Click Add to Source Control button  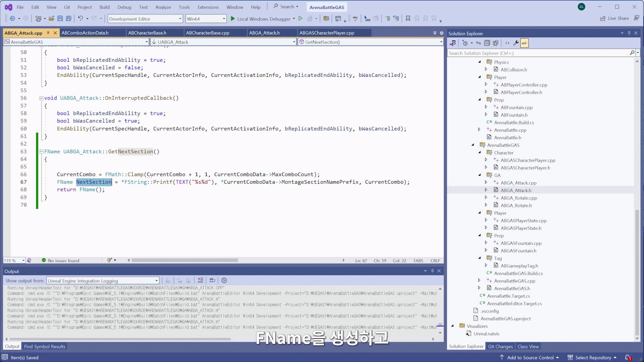coord(530,357)
